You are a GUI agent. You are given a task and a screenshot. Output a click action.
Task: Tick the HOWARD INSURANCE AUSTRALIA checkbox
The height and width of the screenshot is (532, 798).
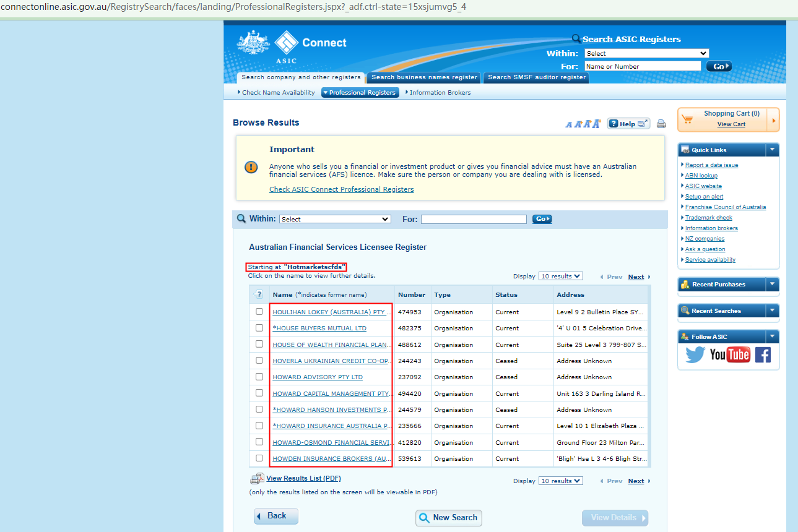259,426
